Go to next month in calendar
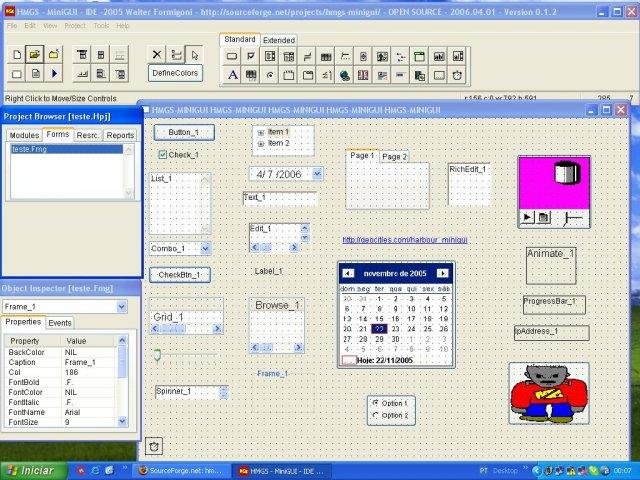The height and width of the screenshot is (480, 640). pos(442,273)
